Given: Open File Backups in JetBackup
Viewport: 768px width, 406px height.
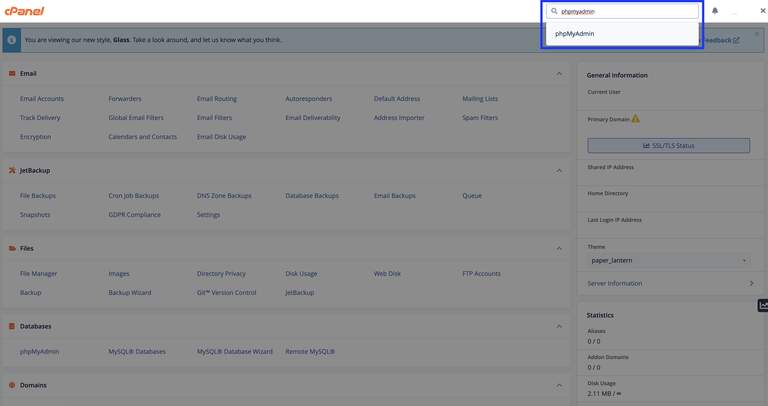Looking at the screenshot, I should (x=38, y=195).
